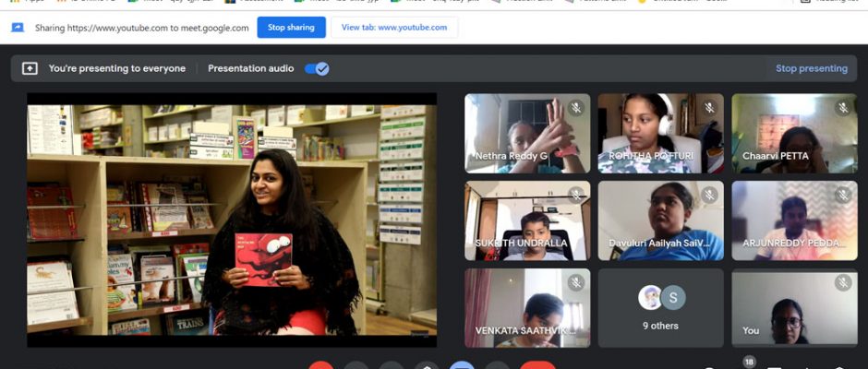Click the Stop sharing button

click(291, 27)
